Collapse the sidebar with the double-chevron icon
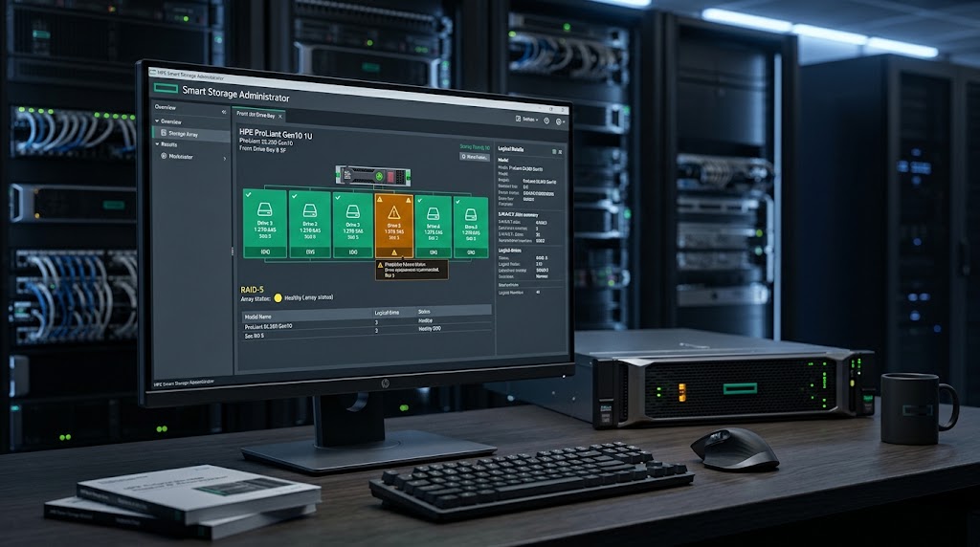980x547 pixels. pyautogui.click(x=224, y=112)
